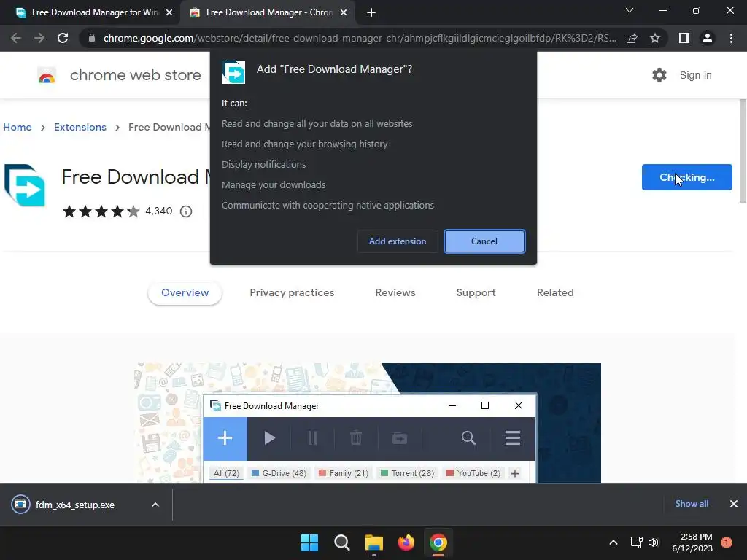Go back with browser back arrow
Image resolution: width=747 pixels, height=560 pixels.
pyautogui.click(x=16, y=38)
